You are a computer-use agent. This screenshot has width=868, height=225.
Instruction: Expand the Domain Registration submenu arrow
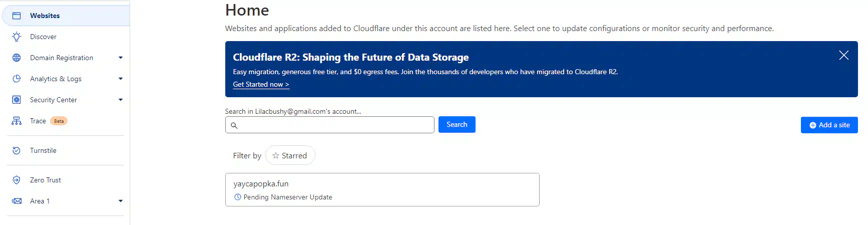(x=121, y=58)
